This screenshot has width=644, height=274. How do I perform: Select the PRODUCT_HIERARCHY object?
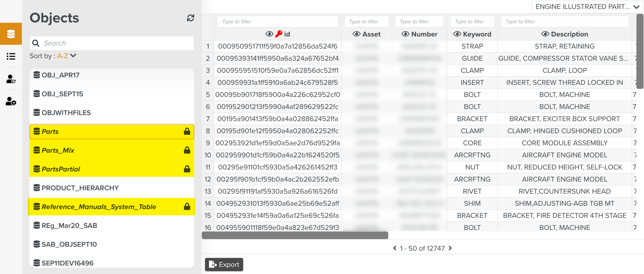point(80,188)
